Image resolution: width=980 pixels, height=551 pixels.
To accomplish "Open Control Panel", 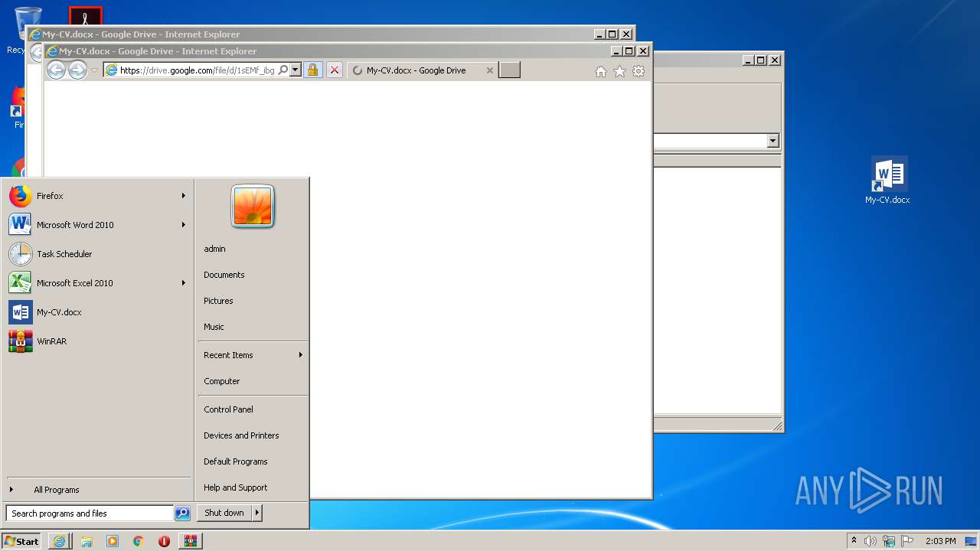I will click(x=253, y=409).
